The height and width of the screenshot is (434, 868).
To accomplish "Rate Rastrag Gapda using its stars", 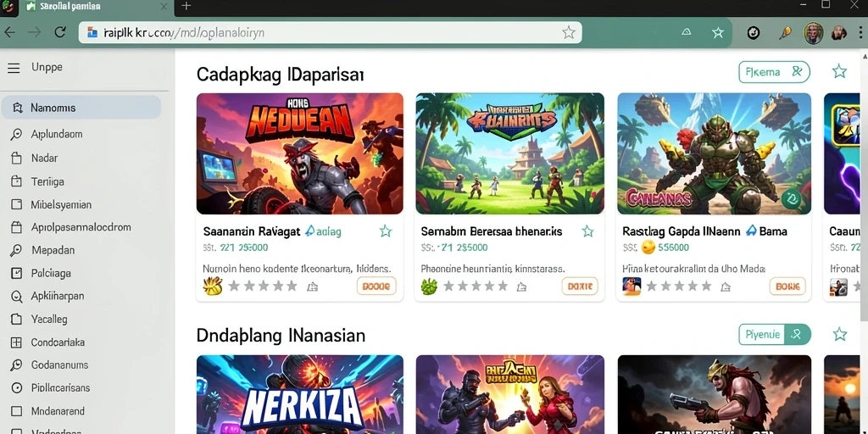I will [679, 287].
